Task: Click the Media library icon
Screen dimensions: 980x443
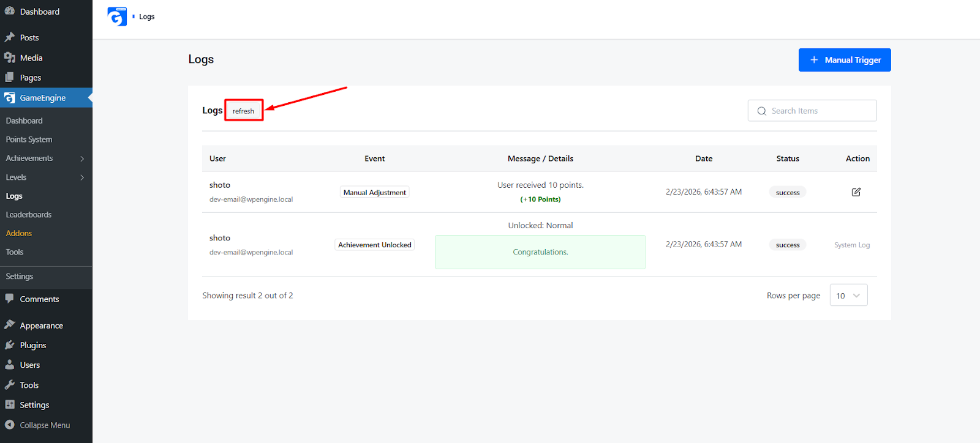Action: [10, 58]
